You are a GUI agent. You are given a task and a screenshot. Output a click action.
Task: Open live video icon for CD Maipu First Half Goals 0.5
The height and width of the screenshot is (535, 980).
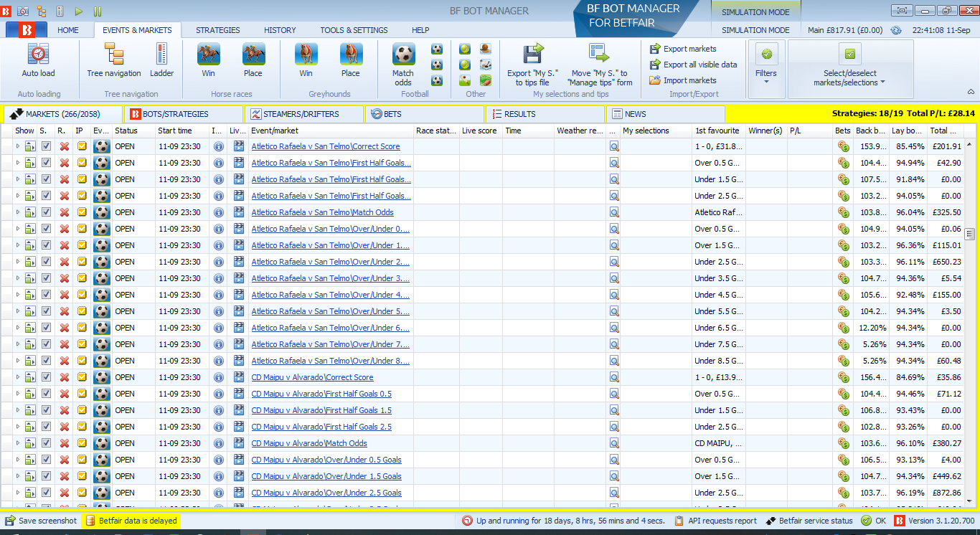coord(239,394)
